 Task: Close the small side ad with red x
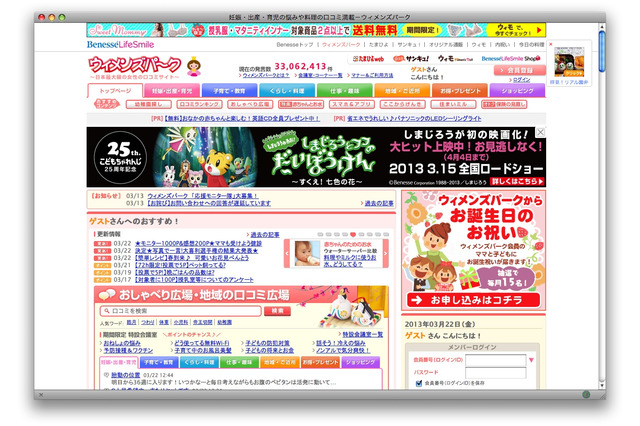pyautogui.click(x=550, y=44)
